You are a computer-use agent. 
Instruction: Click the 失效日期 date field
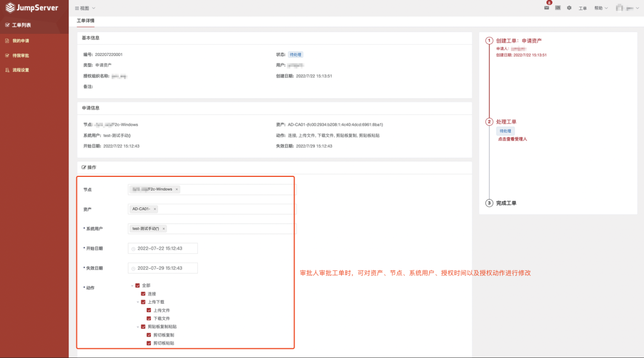163,268
